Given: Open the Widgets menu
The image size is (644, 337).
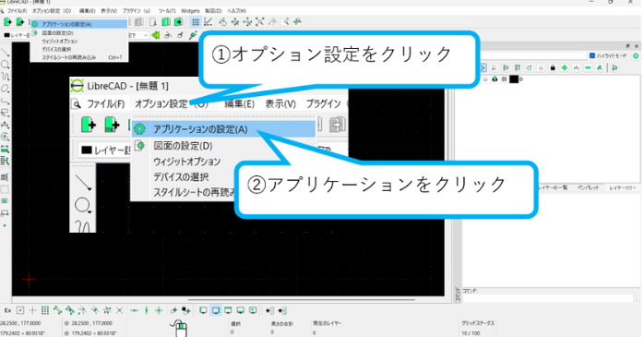Looking at the screenshot, I should tap(190, 11).
